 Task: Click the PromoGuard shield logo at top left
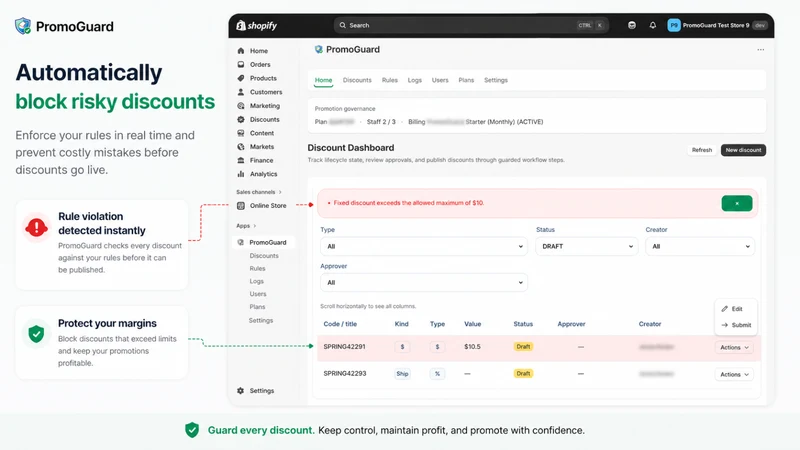[23, 26]
